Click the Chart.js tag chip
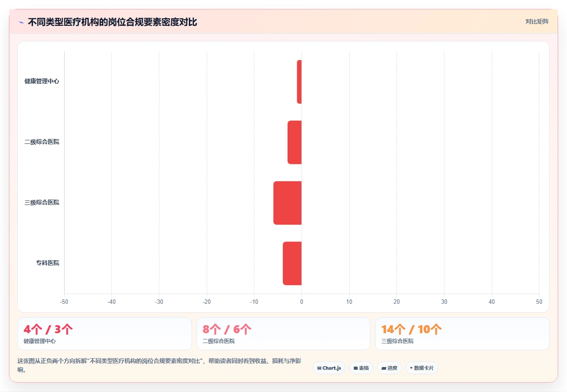 tap(329, 368)
